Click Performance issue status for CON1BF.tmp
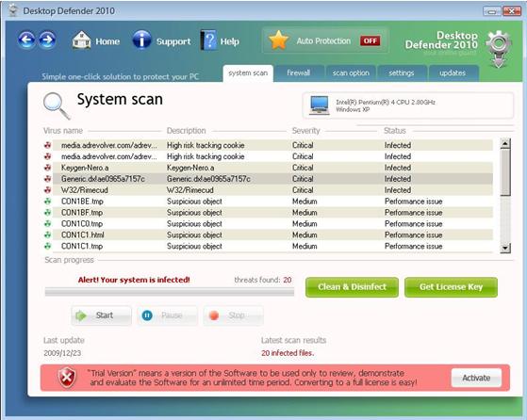Screen dimensions: 527x420 pos(414,213)
